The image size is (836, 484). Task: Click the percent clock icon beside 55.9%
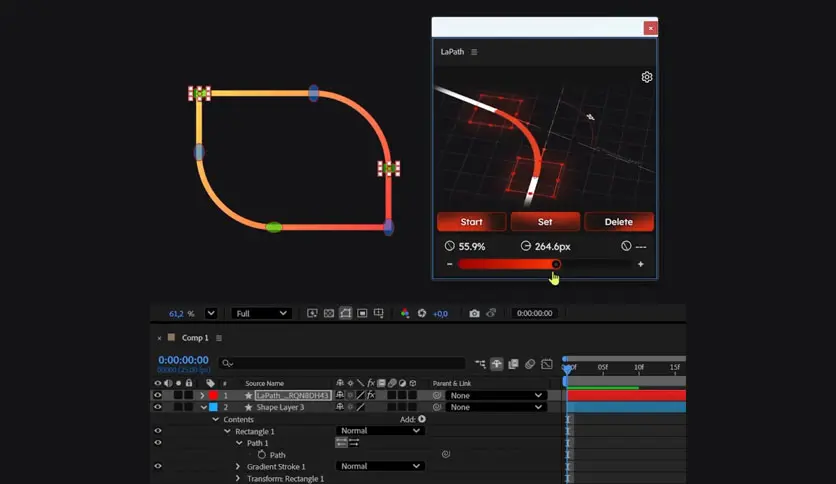pyautogui.click(x=449, y=246)
